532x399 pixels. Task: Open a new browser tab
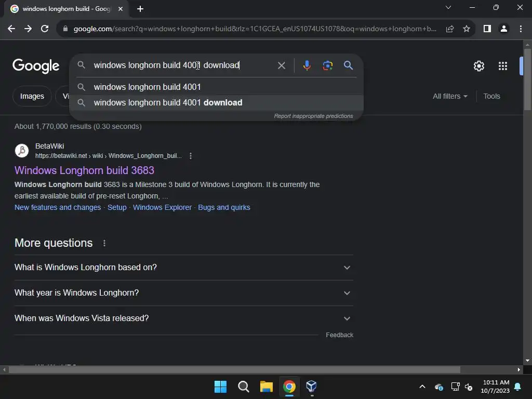[x=140, y=9]
